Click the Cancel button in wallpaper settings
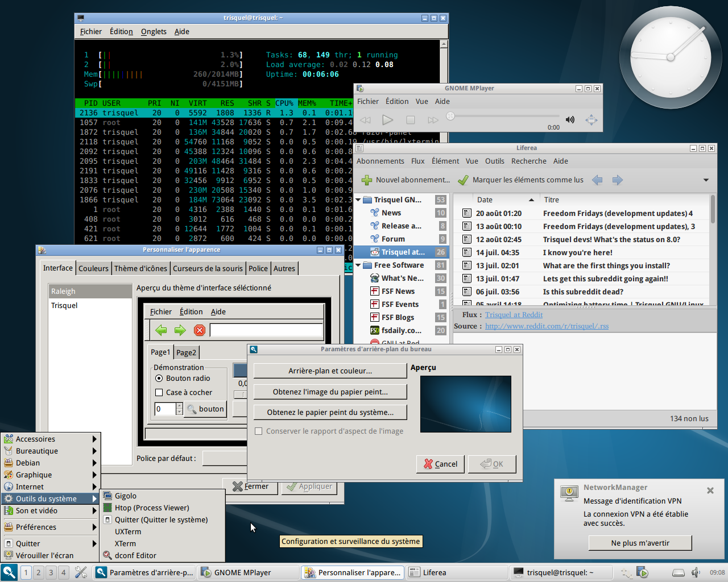This screenshot has height=582, width=728. [x=440, y=464]
